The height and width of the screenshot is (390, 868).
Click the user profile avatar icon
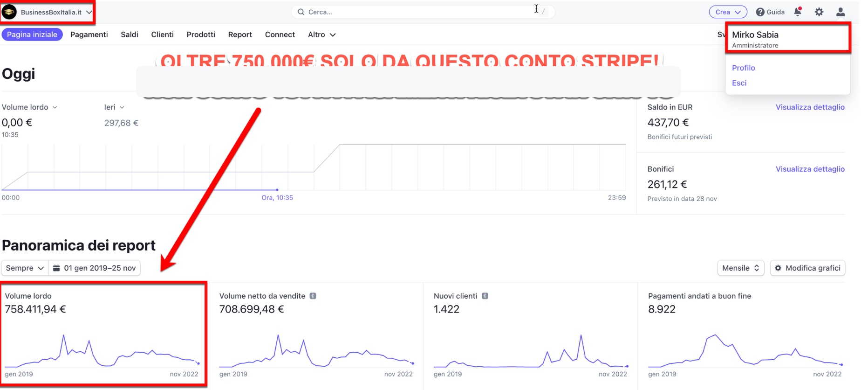[x=841, y=12]
